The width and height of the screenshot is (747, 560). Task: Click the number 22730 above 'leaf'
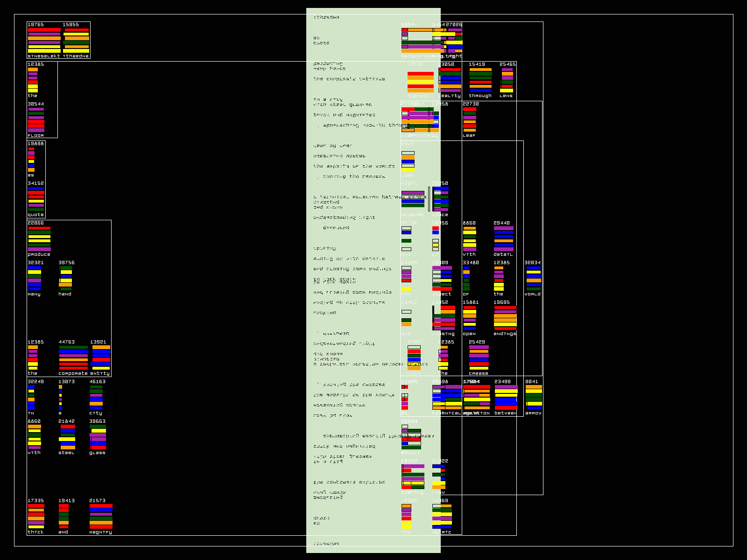(x=471, y=104)
